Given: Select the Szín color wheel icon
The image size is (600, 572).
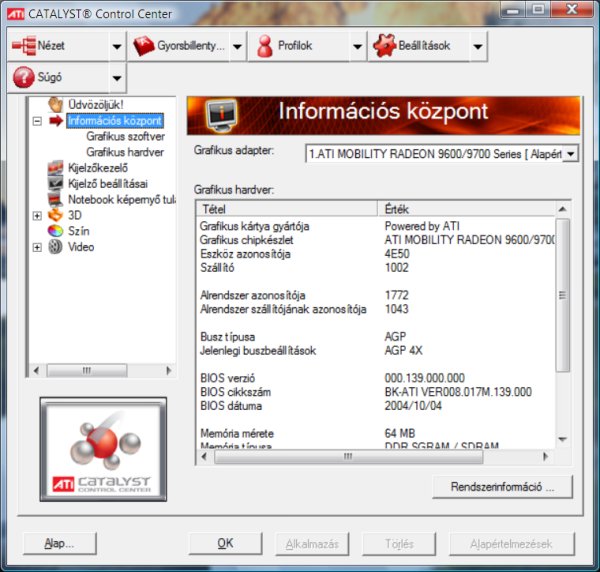Looking at the screenshot, I should pos(56,231).
